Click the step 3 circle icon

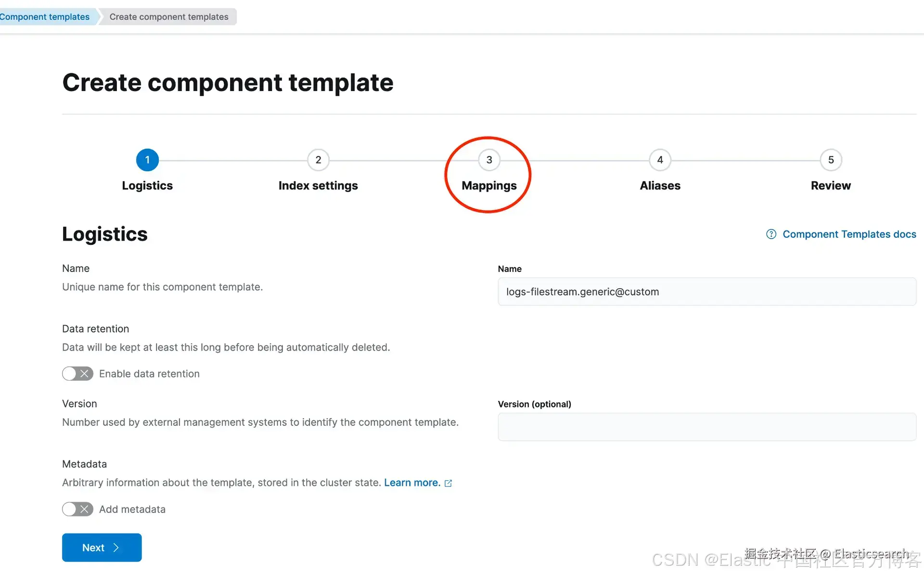tap(489, 160)
